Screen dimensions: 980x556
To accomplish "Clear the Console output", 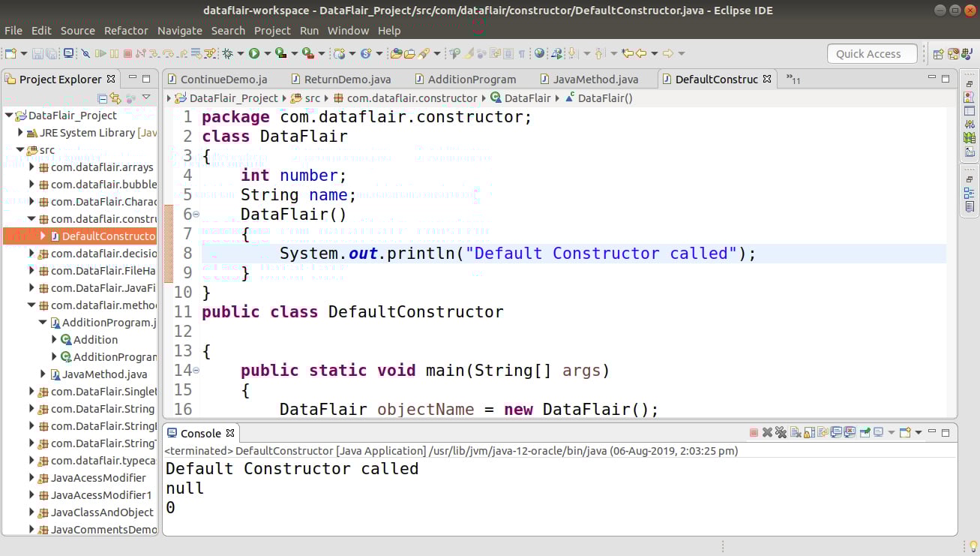I will pyautogui.click(x=795, y=432).
